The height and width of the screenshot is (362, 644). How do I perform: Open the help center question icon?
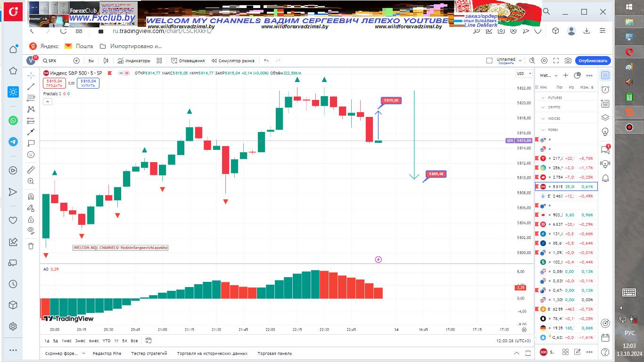[x=605, y=352]
